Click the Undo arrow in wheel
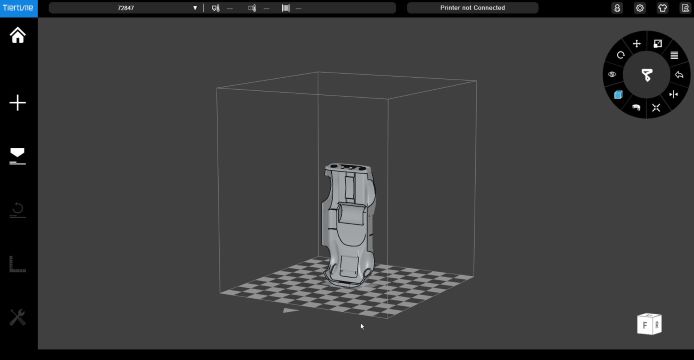This screenshot has width=694, height=360. [679, 75]
